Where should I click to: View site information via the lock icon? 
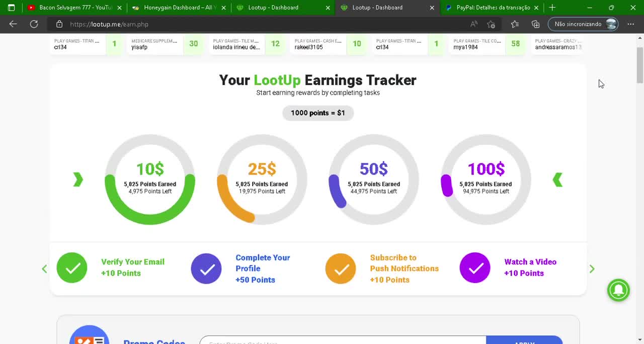tap(59, 24)
